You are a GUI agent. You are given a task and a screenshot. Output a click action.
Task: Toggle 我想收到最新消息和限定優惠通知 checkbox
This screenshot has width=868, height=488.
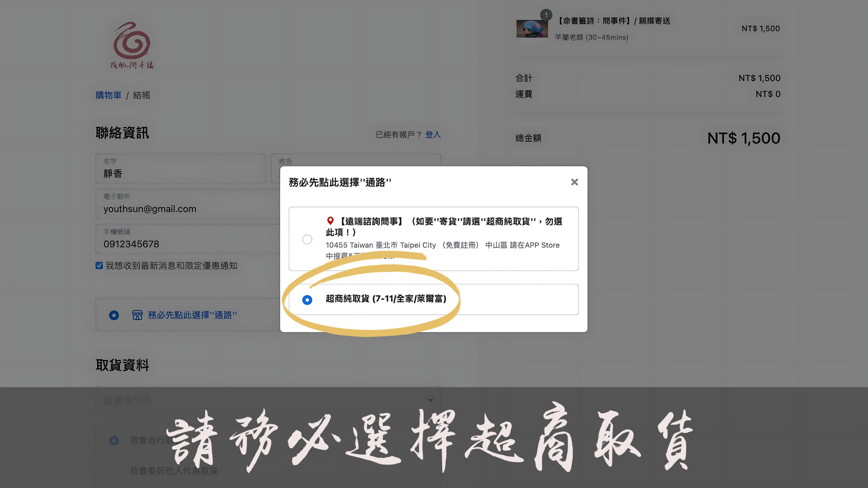pos(99,266)
